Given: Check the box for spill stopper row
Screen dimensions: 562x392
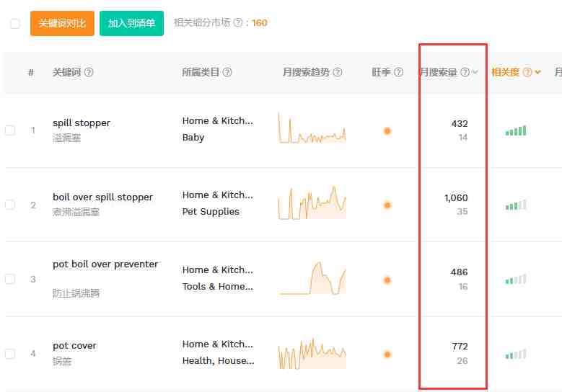Looking at the screenshot, I should tap(10, 130).
